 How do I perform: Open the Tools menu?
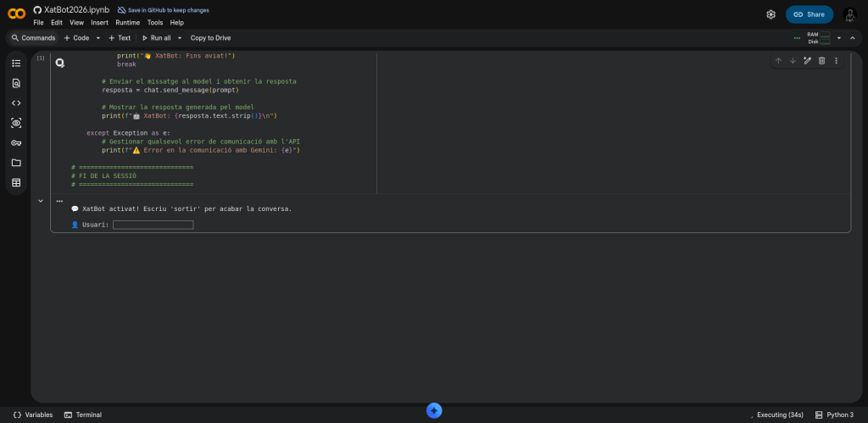click(x=155, y=23)
